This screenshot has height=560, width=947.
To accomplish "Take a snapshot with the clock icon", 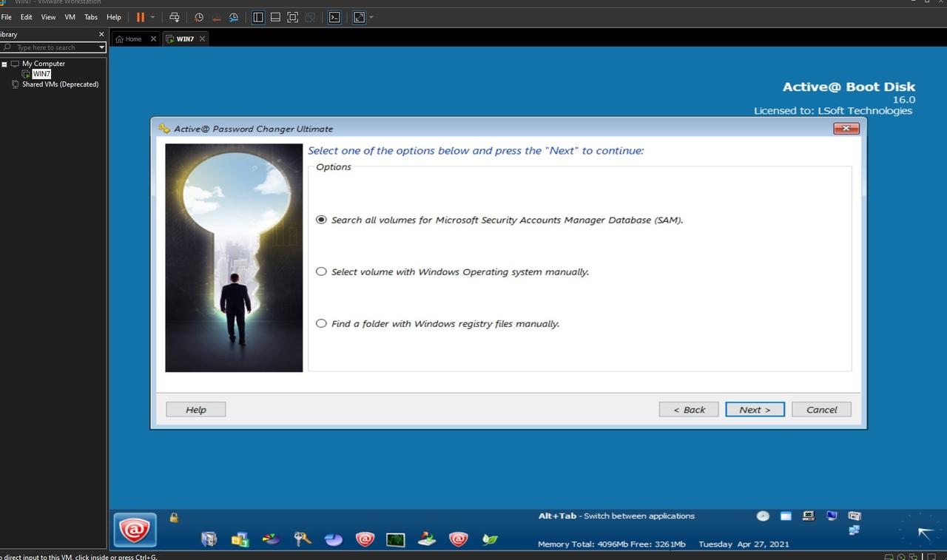I will 199,17.
